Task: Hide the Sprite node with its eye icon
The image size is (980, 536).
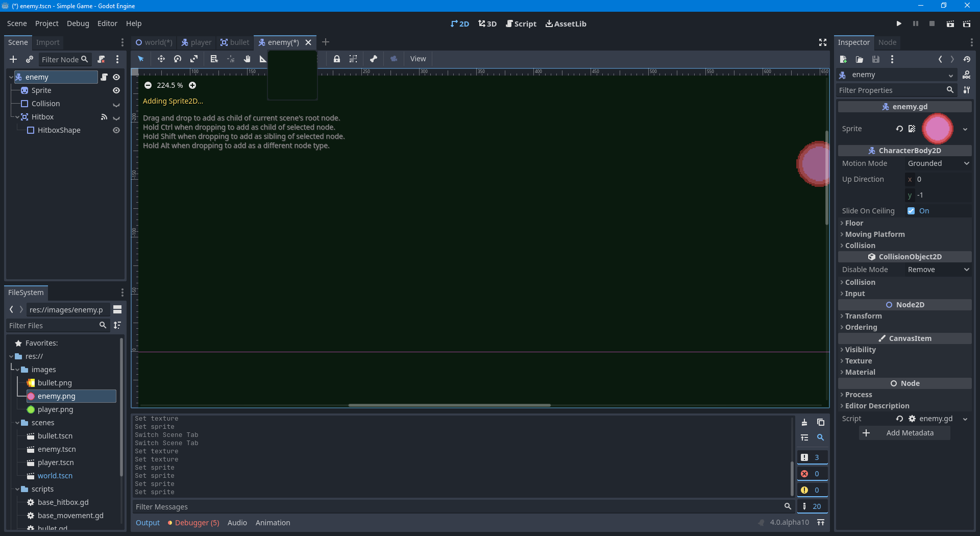Action: 116,90
